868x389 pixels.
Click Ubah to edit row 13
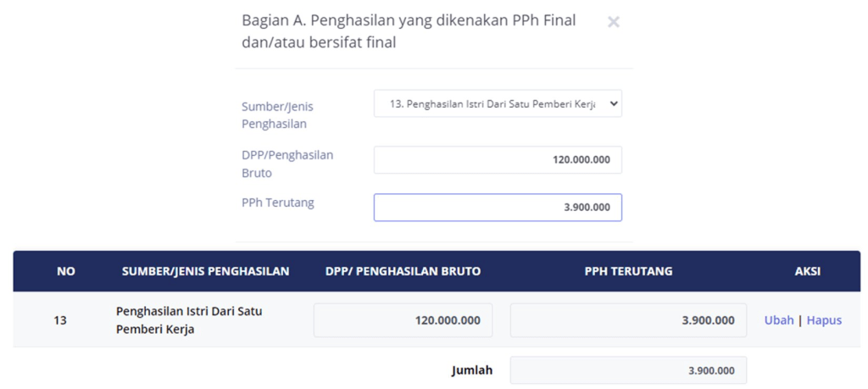pos(779,320)
